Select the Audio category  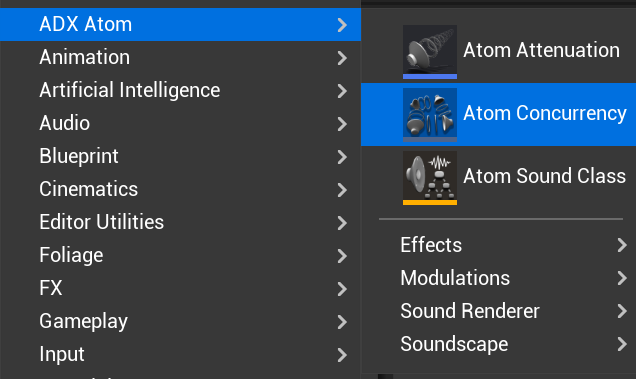point(180,123)
